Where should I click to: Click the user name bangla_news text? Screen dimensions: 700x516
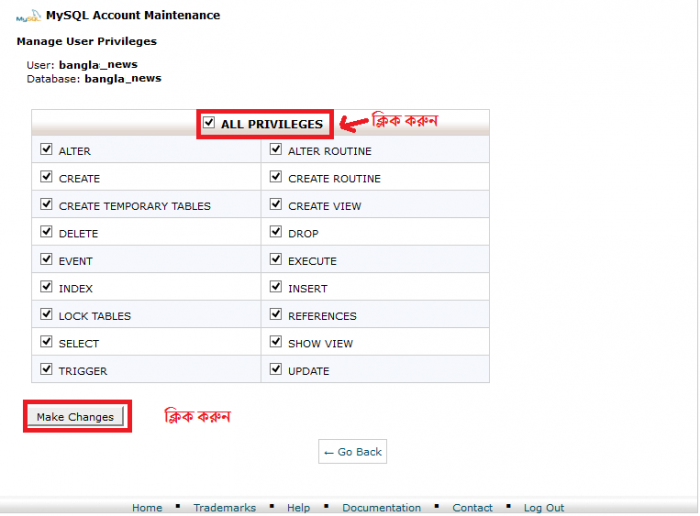tap(98, 65)
